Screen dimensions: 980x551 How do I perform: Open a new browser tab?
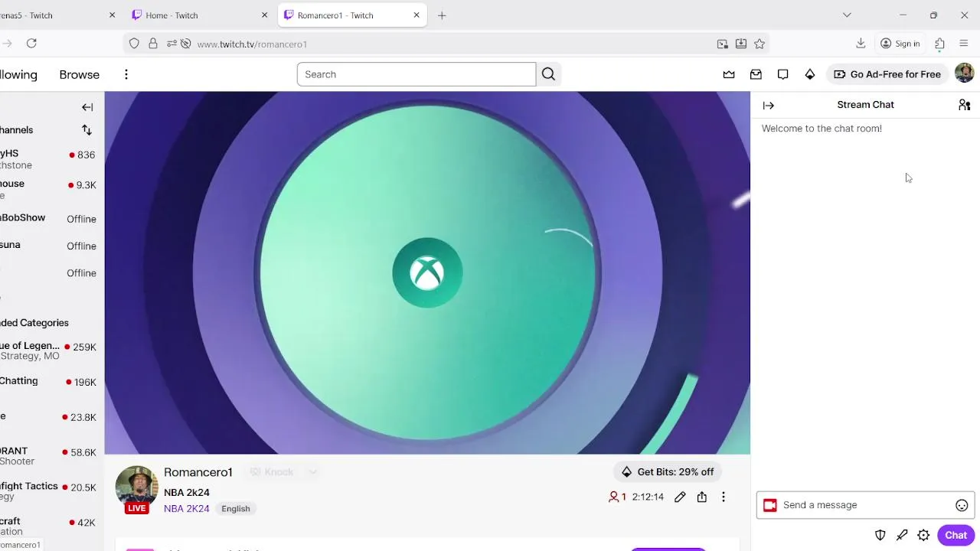click(x=442, y=15)
